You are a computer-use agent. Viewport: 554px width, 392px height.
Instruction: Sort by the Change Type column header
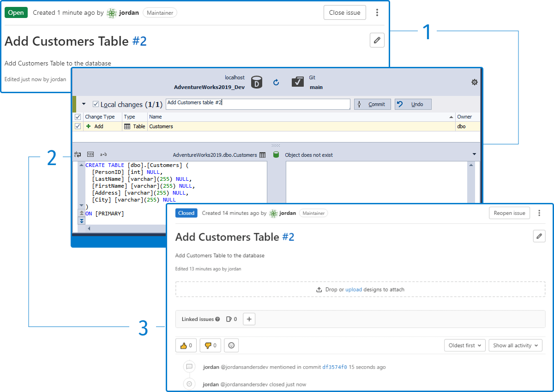[102, 117]
